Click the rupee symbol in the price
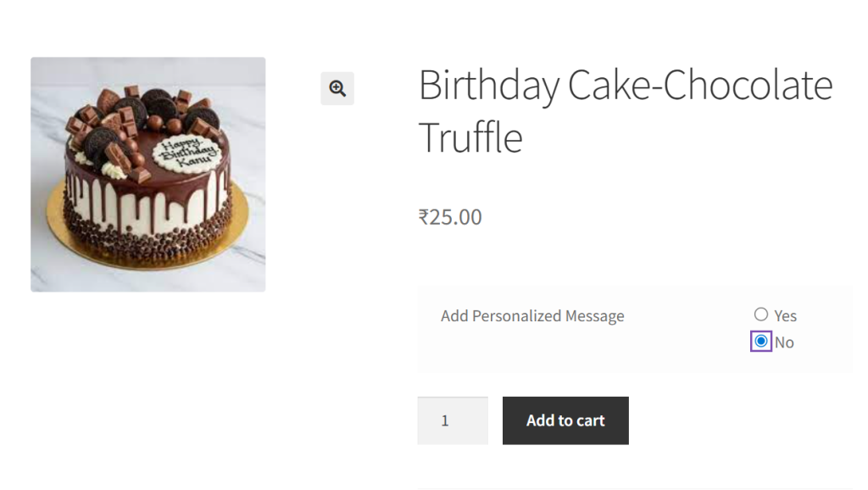The height and width of the screenshot is (490, 868). 424,218
